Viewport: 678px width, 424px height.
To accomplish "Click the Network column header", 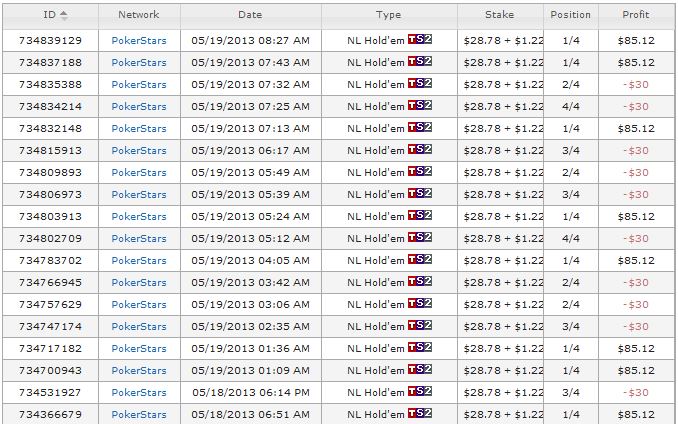I will [138, 15].
